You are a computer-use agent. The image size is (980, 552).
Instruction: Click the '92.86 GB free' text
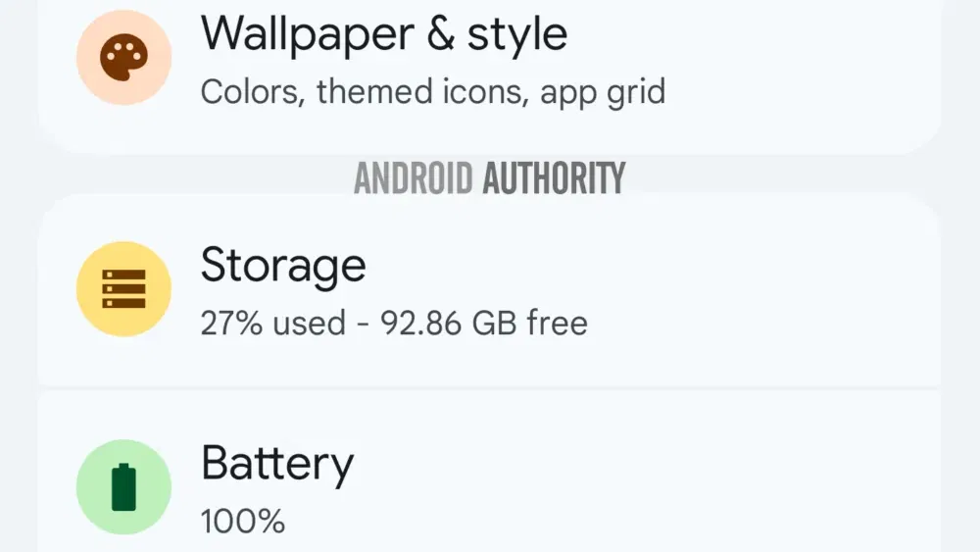[484, 324]
